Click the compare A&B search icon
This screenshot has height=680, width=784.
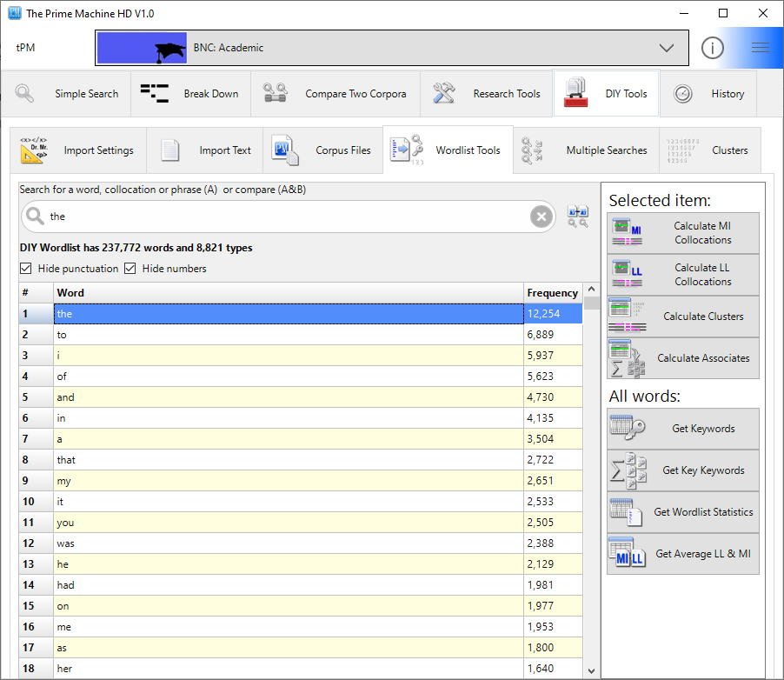[577, 217]
